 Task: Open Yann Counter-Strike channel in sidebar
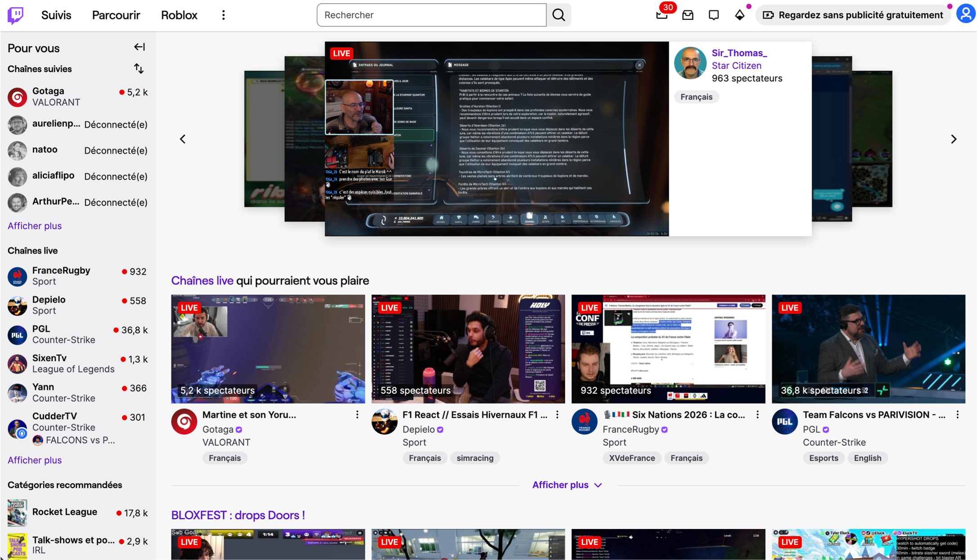coord(77,392)
